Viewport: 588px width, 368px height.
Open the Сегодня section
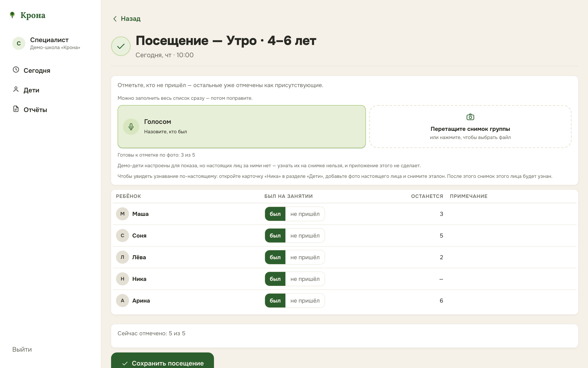[37, 71]
